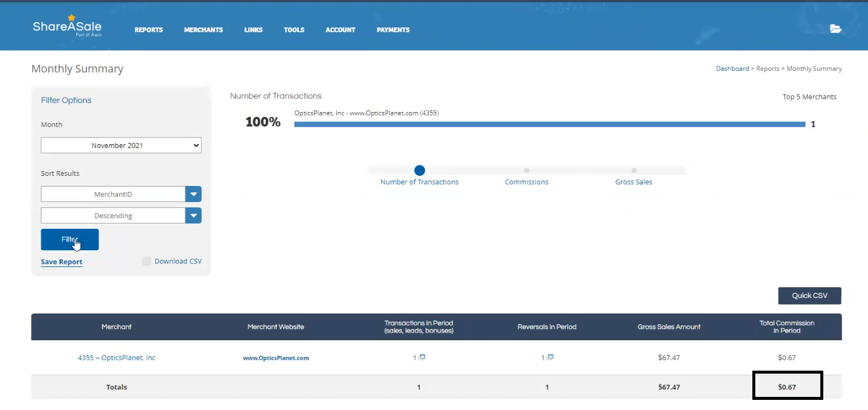This screenshot has width=868, height=410.
Task: Open the Payments menu
Action: tap(393, 30)
